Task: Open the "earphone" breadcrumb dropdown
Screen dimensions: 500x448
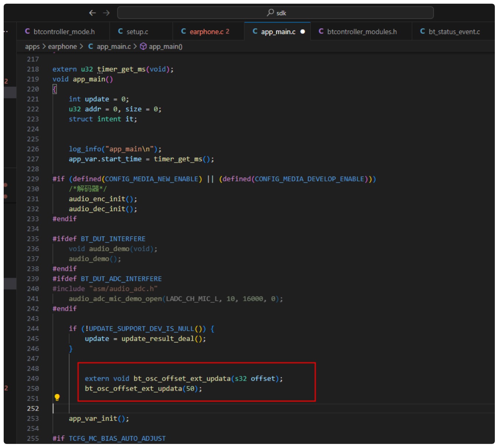Action: 62,46
